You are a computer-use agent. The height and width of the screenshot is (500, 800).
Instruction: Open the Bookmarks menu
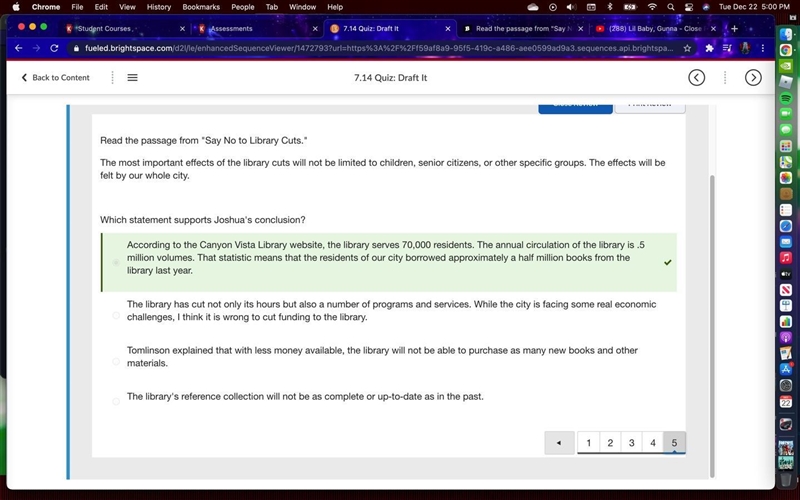click(201, 7)
